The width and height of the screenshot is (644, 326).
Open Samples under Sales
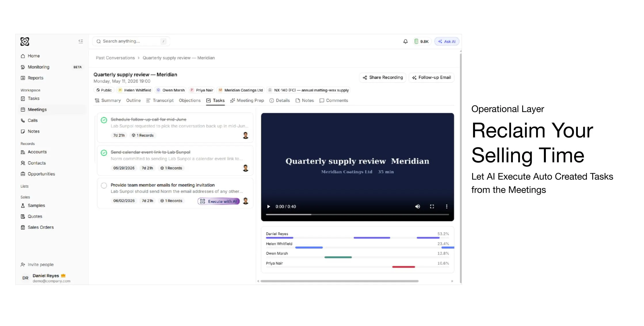(36, 205)
